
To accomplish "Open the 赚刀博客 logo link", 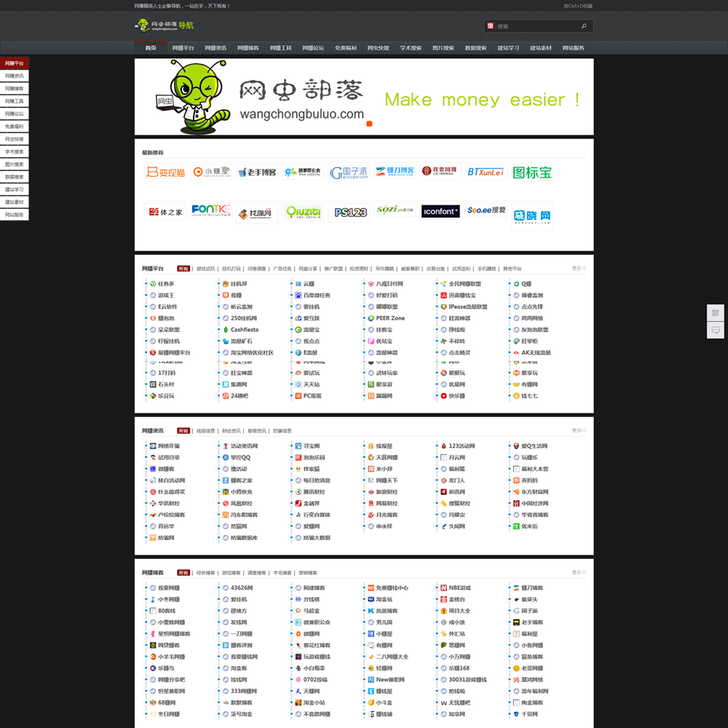I will (x=395, y=171).
